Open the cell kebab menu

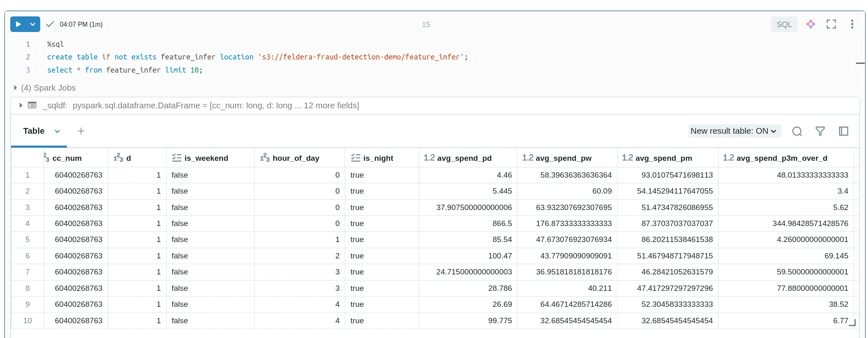852,24
